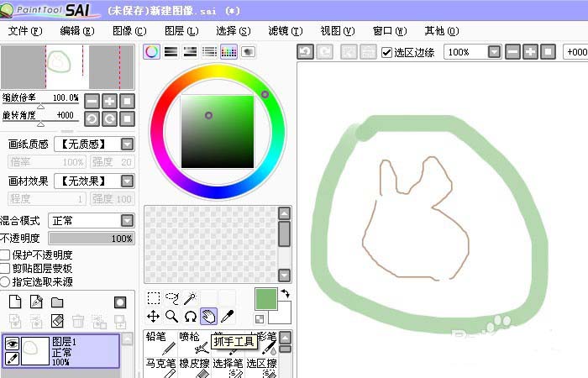The image size is (588, 378).
Task: Open the 100% zoom dropdown in toolbar
Action: 495,52
